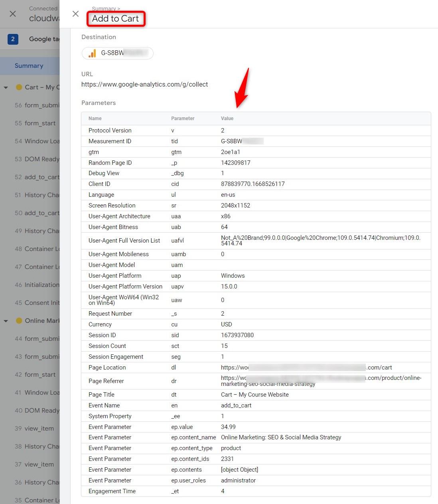
Task: Select event 41 Window Loaded
Action: 37,393
